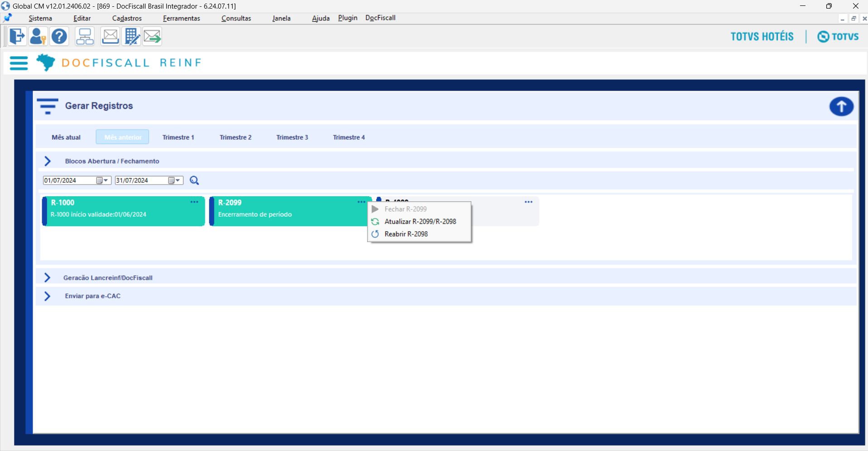Click the R-1000 card title
Viewport: 868px width, 451px height.
coord(63,203)
